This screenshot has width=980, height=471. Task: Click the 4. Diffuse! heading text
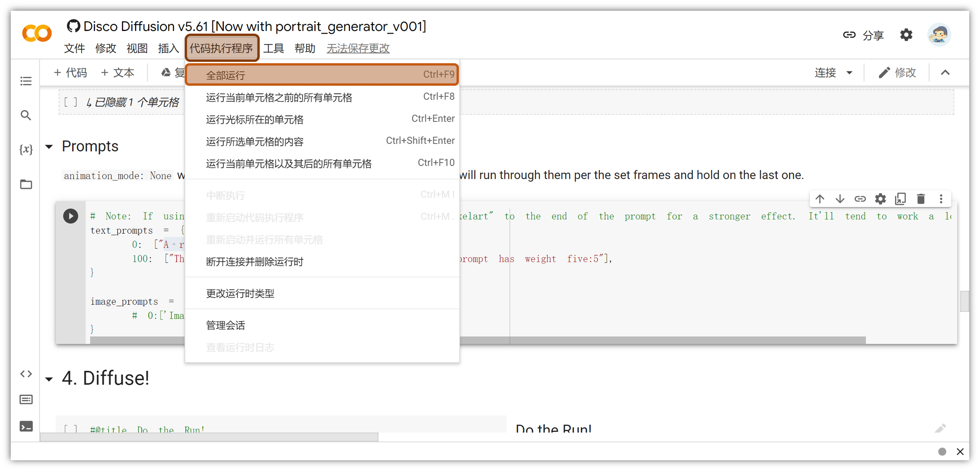click(x=105, y=378)
